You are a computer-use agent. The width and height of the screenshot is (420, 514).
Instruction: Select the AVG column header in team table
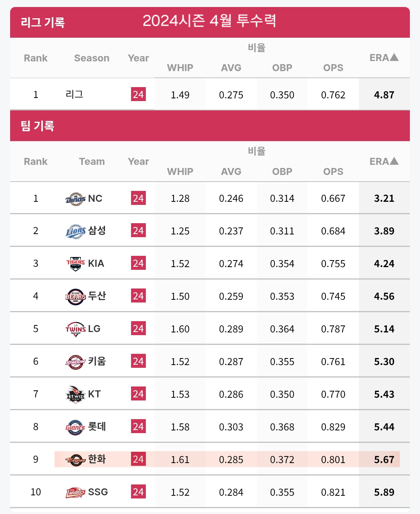pyautogui.click(x=231, y=171)
